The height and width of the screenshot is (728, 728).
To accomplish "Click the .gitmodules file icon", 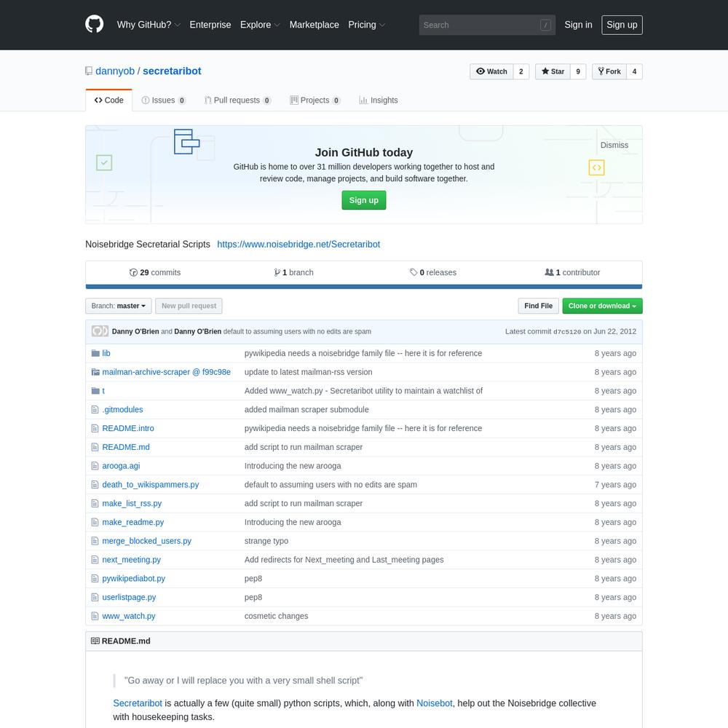I will click(95, 409).
